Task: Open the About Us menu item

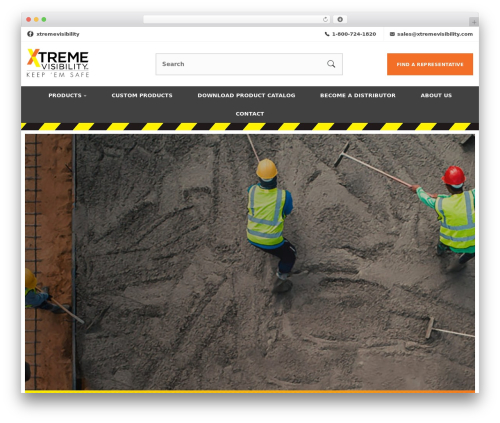Action: pyautogui.click(x=436, y=95)
